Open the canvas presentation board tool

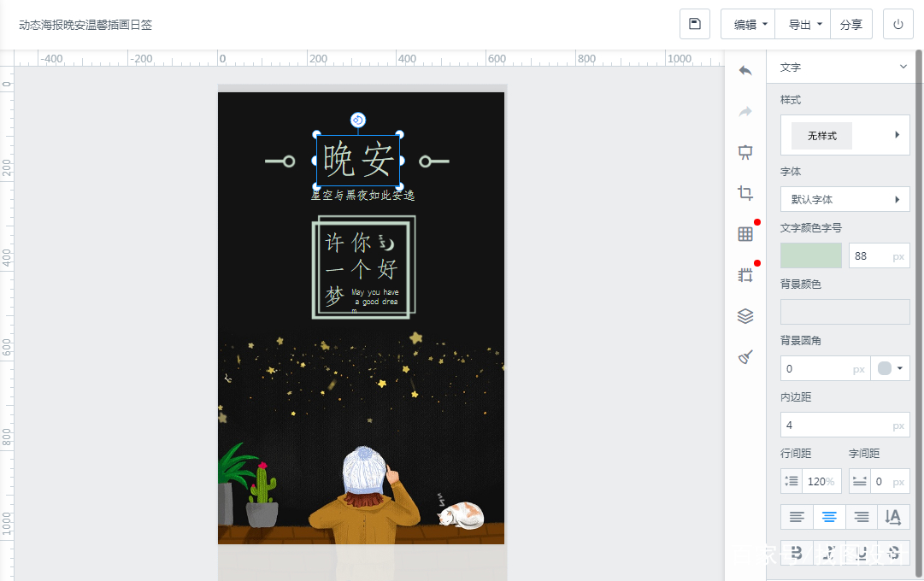coord(745,152)
